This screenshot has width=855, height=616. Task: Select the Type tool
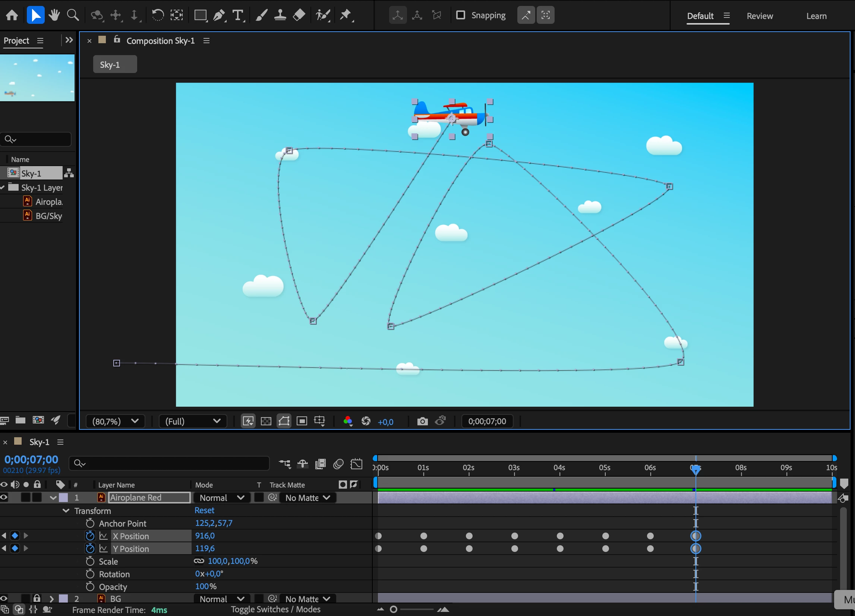[x=237, y=15]
